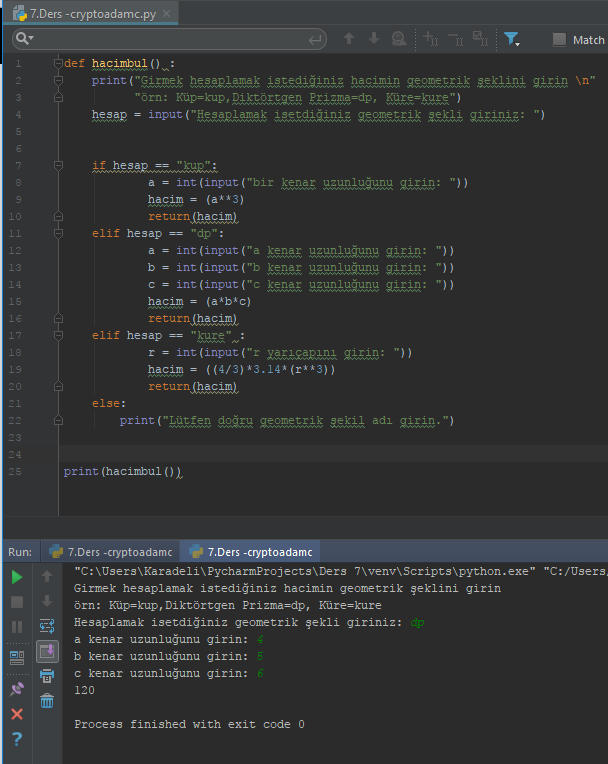608x764 pixels.
Task: Switch to the first 7.Ders -cryptoadamc run tab
Action: (110, 552)
